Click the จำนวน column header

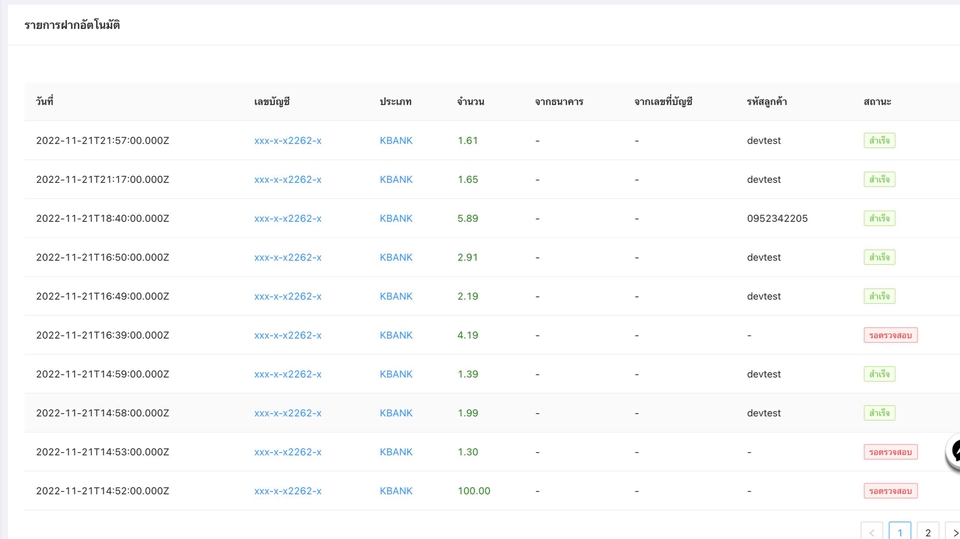pyautogui.click(x=470, y=101)
